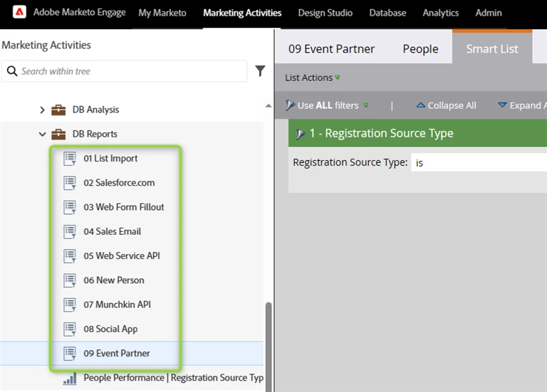Click the tree vertical scrollbar thumb
Image resolution: width=547 pixels, height=392 pixels.
pyautogui.click(x=269, y=346)
